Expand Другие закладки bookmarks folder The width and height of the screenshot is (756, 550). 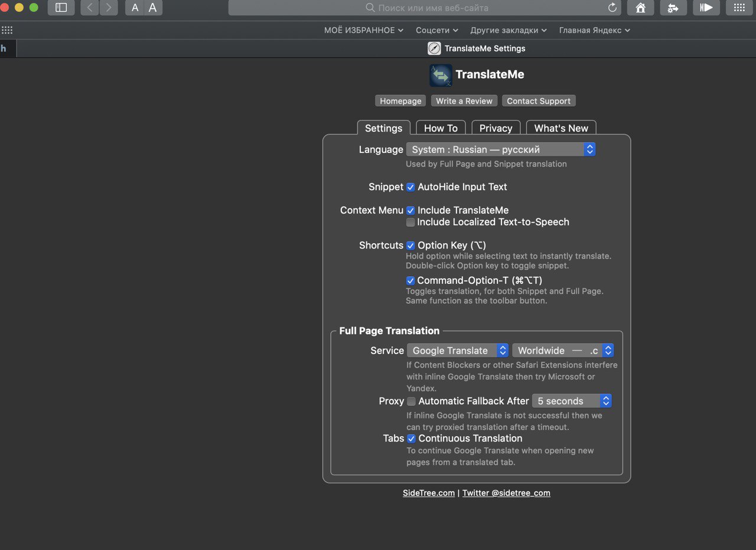pos(509,30)
